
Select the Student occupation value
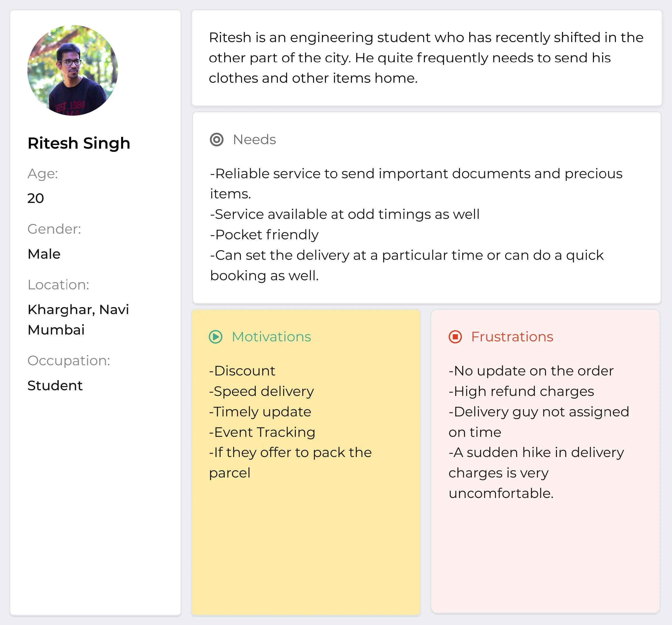click(55, 385)
